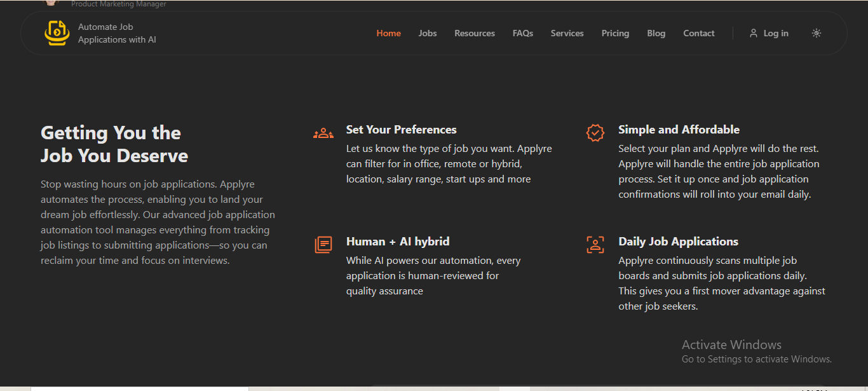Click the Human + AI hybrid document icon
Screen dimensions: 868x391
click(x=323, y=244)
